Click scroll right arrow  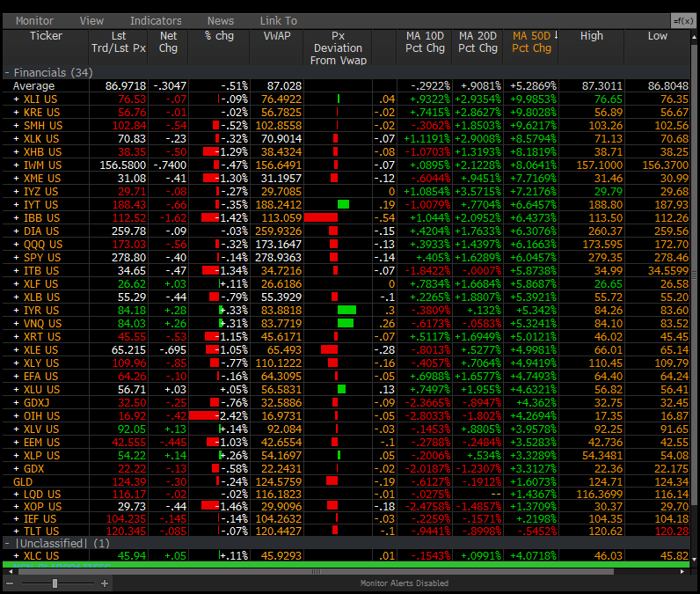682,572
